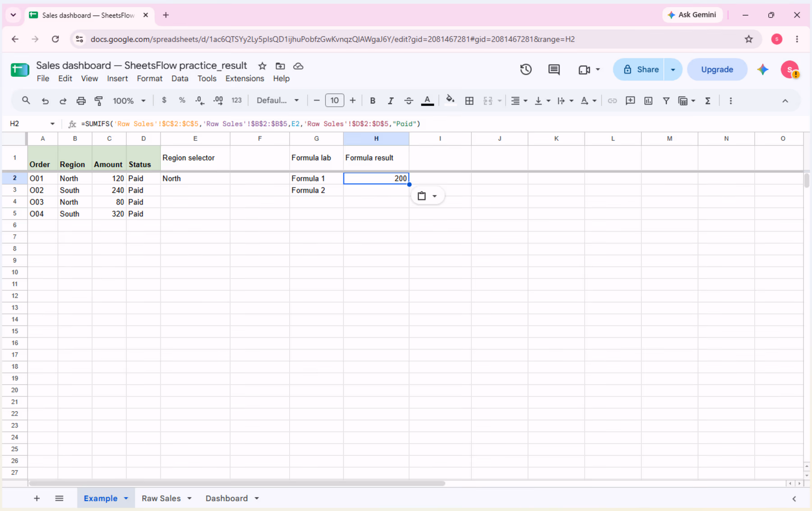Increase decimal places

click(x=218, y=101)
